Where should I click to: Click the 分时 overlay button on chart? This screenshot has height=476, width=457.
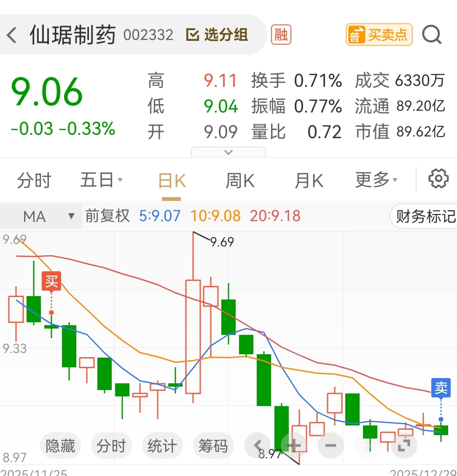pos(111,446)
